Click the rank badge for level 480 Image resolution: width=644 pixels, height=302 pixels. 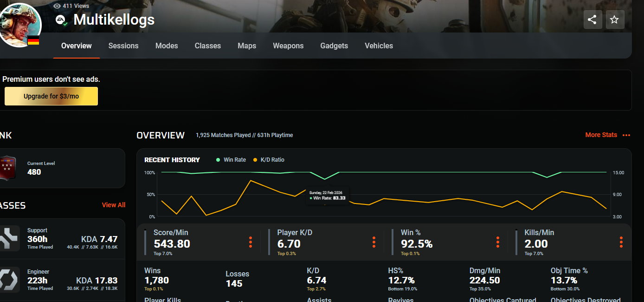tap(8, 168)
